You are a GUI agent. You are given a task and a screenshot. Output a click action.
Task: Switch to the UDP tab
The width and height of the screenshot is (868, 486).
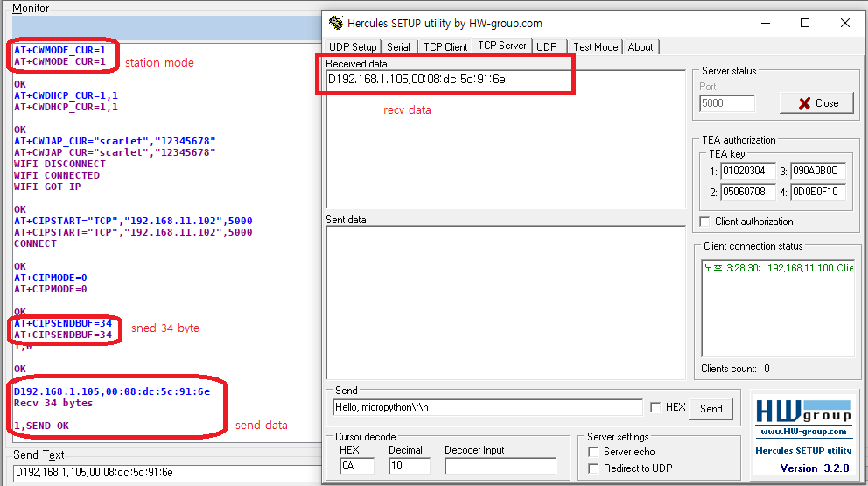point(547,47)
